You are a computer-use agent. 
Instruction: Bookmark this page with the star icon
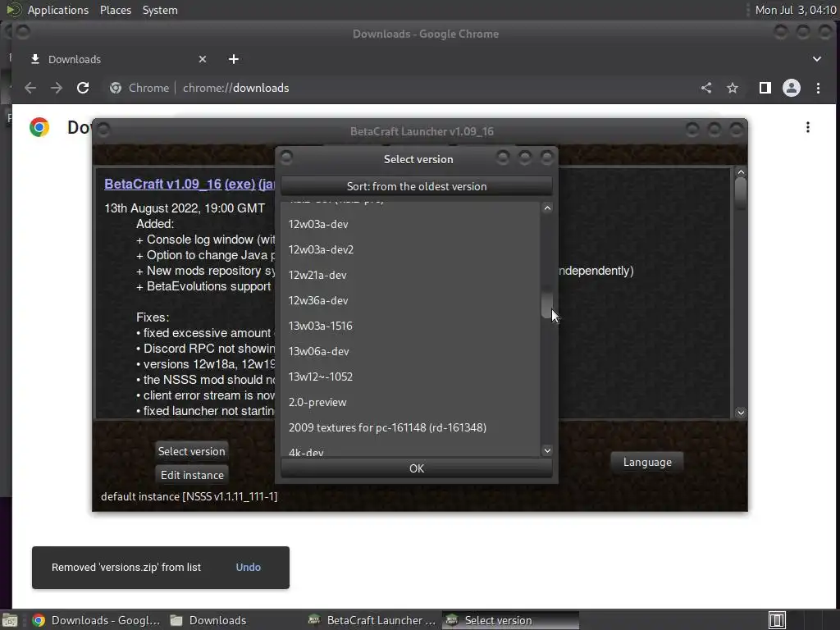(x=733, y=88)
